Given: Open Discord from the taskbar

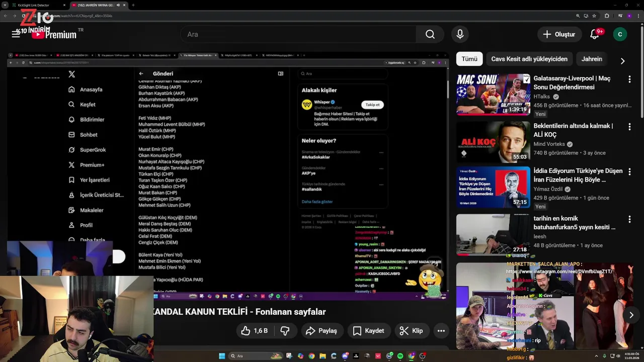Looking at the screenshot, I should tap(345, 356).
